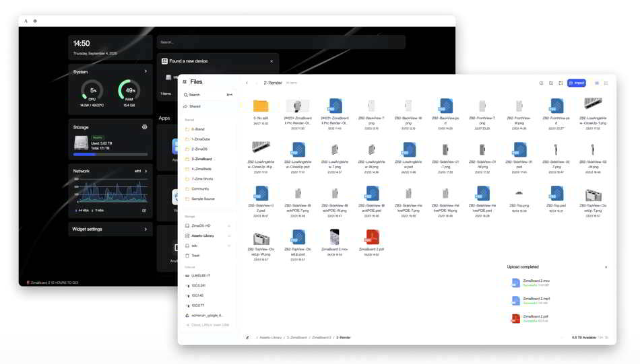Expand the System widget chevron

pos(146,71)
